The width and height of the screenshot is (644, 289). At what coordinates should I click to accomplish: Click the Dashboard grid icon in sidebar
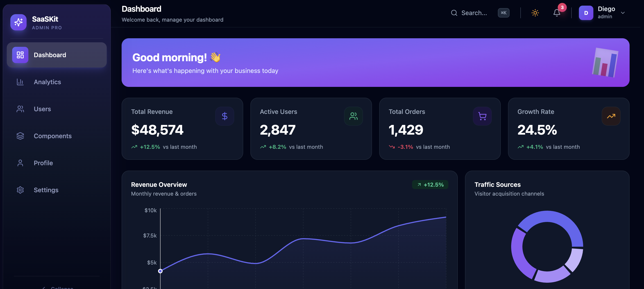click(20, 55)
